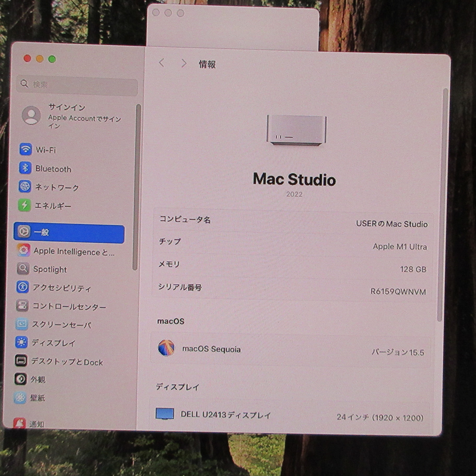The image size is (476, 476).
Task: Click 24インチ (1920 × 1200) text
Action: pyautogui.click(x=380, y=418)
